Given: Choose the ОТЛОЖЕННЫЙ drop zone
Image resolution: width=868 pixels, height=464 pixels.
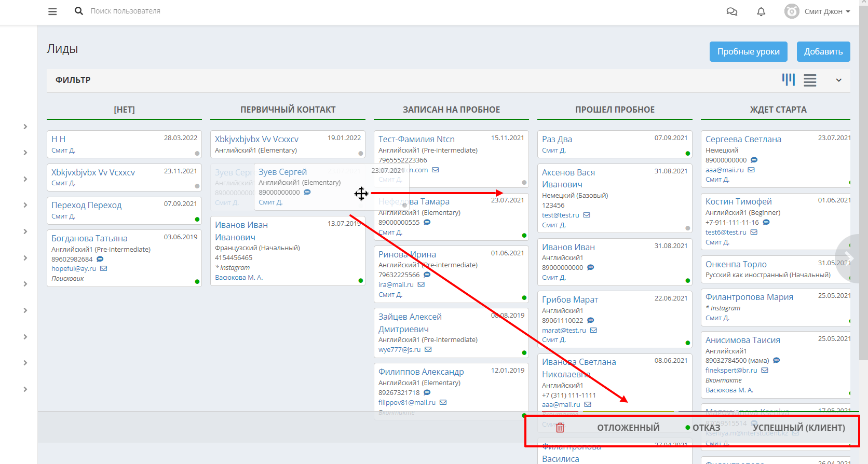Looking at the screenshot, I should (628, 428).
